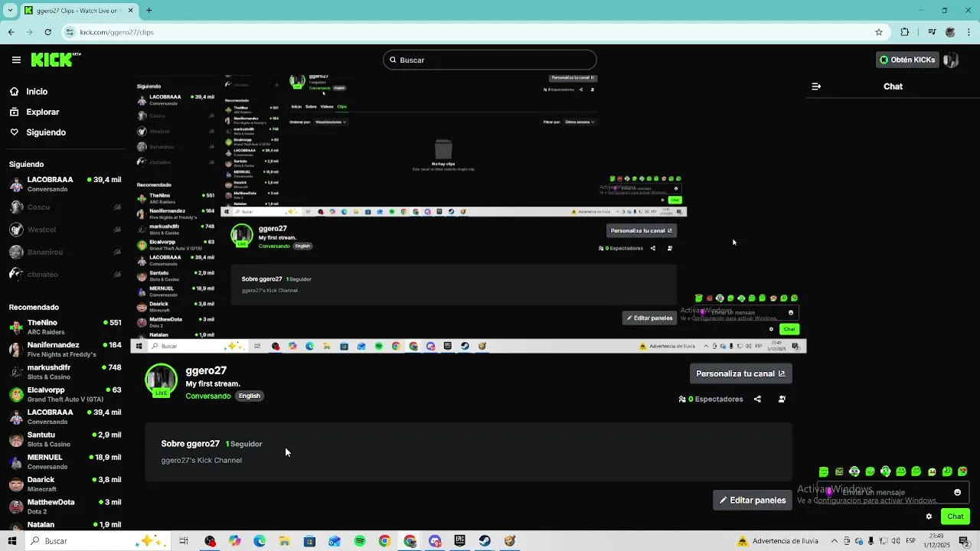Viewport: 980px width, 551px height.
Task: Open the Windows Start menu
Action: (x=11, y=541)
